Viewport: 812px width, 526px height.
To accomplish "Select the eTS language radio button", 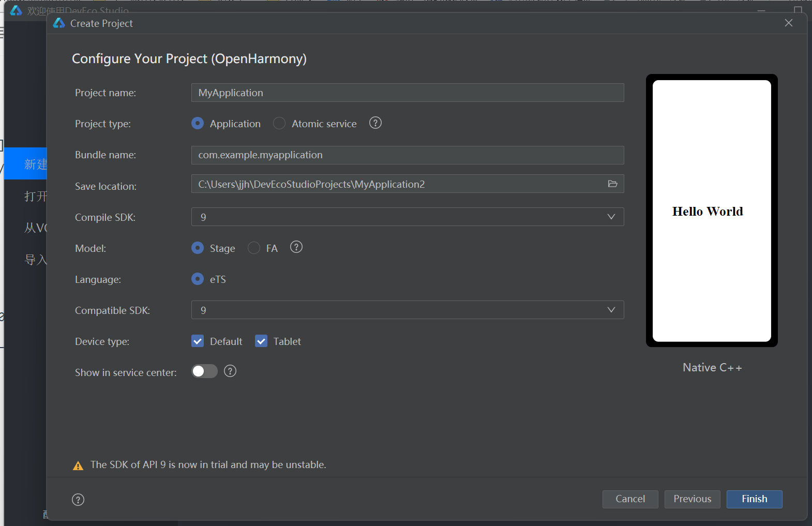I will [198, 279].
